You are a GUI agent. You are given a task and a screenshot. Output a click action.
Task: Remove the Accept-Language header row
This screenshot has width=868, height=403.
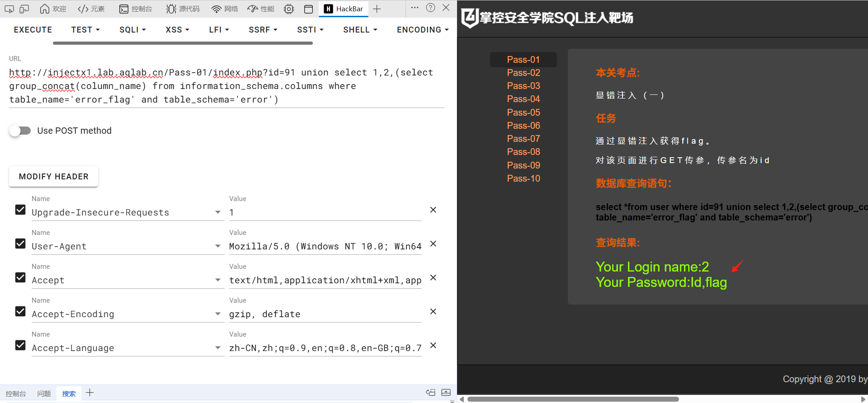tap(433, 345)
